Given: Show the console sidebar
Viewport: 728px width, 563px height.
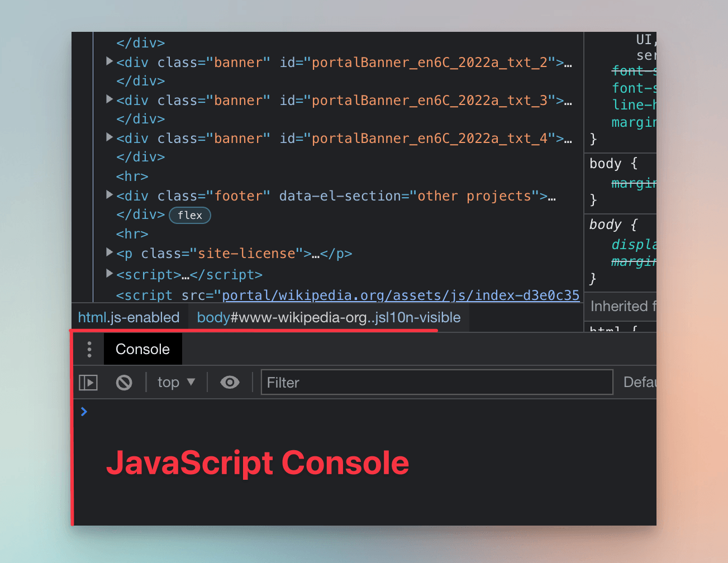Looking at the screenshot, I should 88,382.
